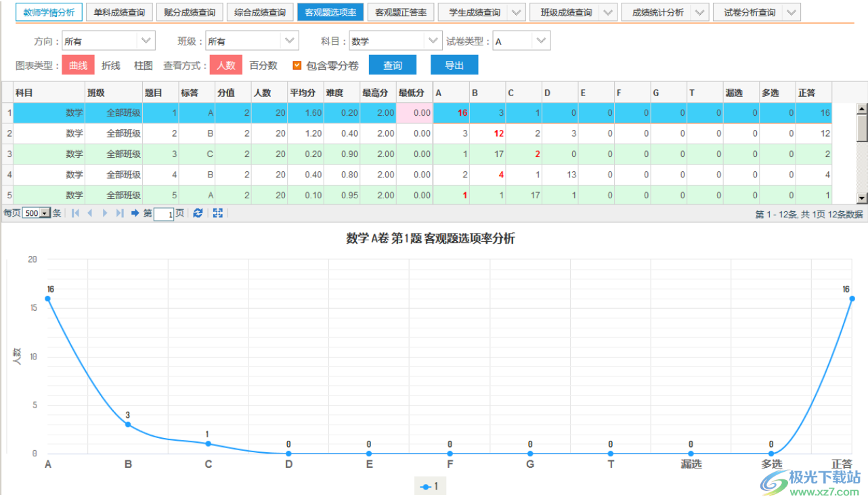Toggle series 1 in chart legend
868x503 pixels.
point(430,486)
